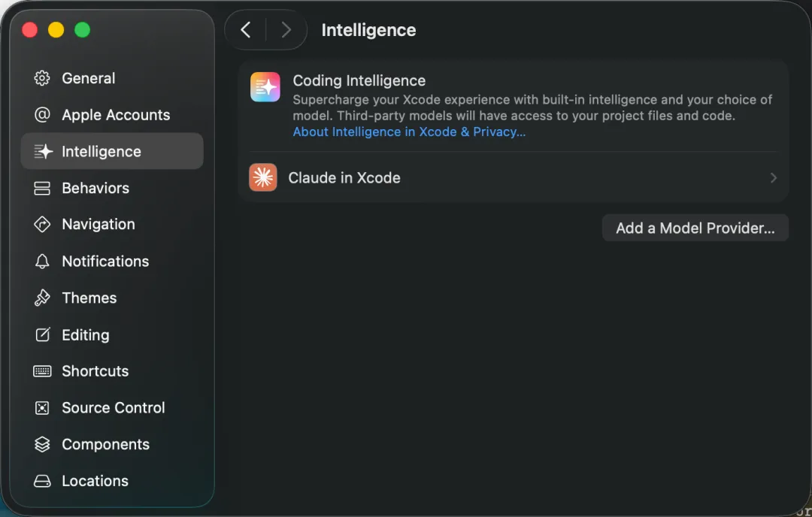Click the Source Control icon
This screenshot has height=517, width=812.
(x=42, y=408)
